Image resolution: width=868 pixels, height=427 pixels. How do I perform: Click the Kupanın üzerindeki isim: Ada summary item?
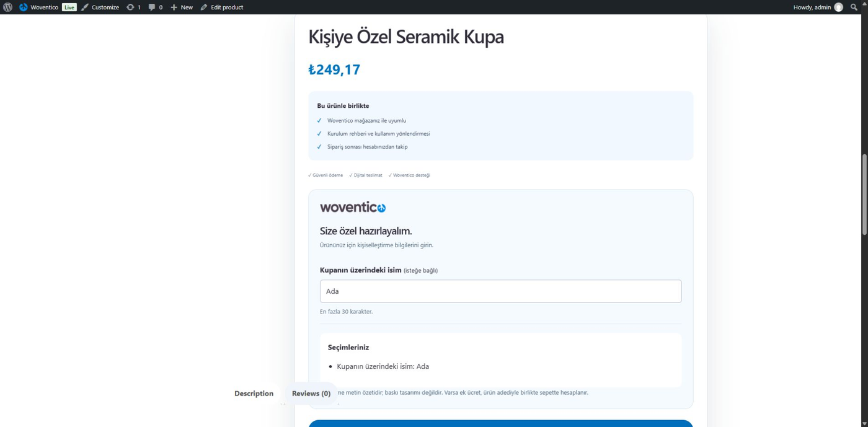(383, 366)
